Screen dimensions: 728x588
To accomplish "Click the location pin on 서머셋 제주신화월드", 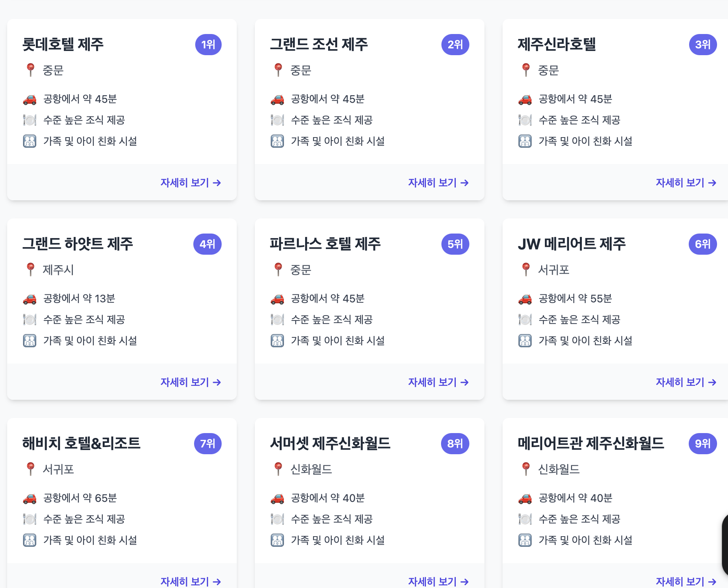I will pos(278,469).
